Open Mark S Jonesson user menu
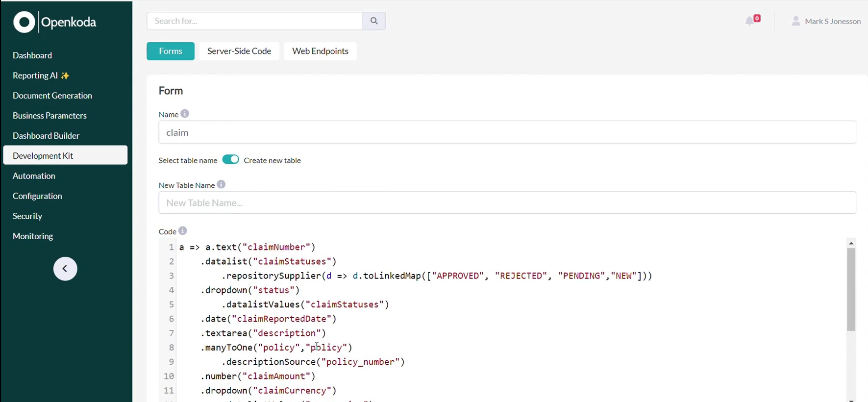The height and width of the screenshot is (402, 868). [x=826, y=21]
